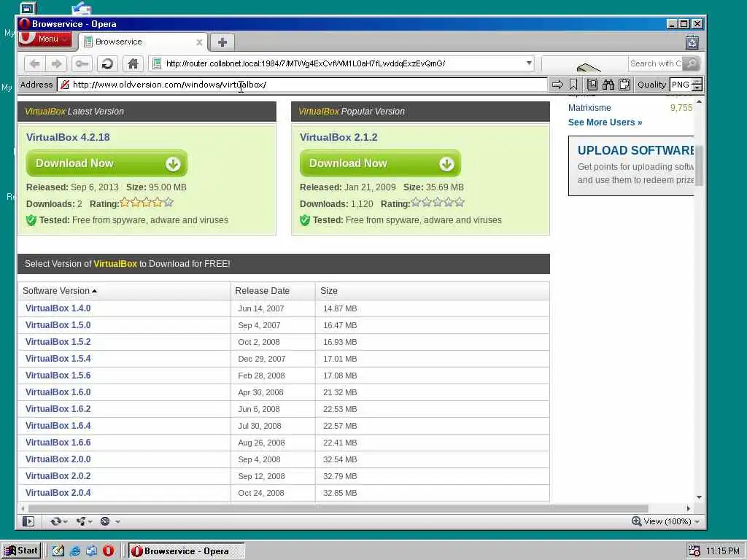747x560 pixels.
Task: Click the zoom magnifier View icon
Action: tap(636, 521)
